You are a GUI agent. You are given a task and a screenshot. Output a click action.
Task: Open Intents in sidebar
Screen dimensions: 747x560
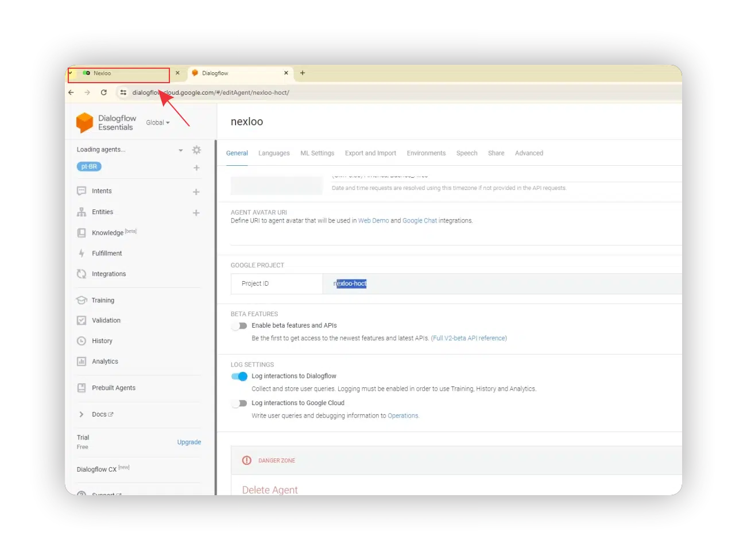[102, 191]
